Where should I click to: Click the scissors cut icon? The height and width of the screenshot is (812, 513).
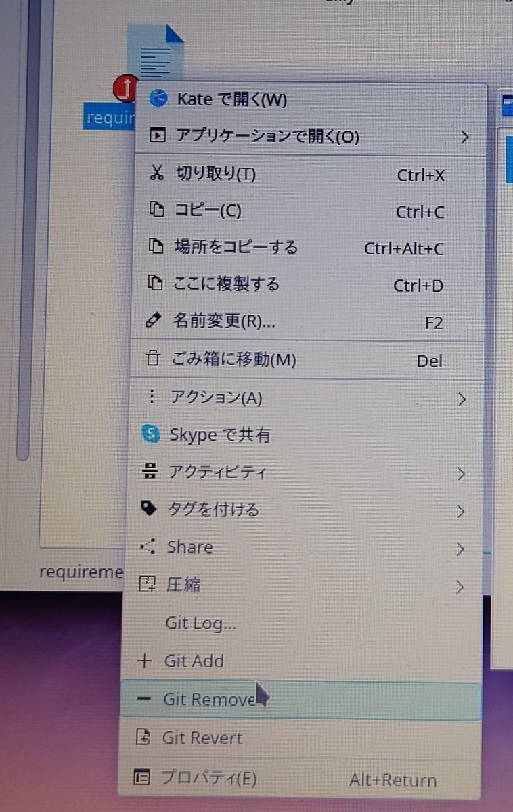[x=156, y=174]
